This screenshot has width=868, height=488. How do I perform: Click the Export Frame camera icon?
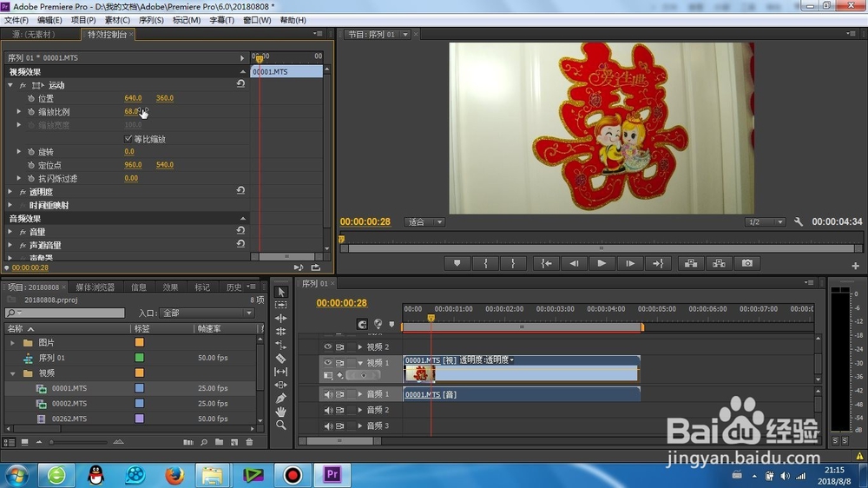[747, 264]
